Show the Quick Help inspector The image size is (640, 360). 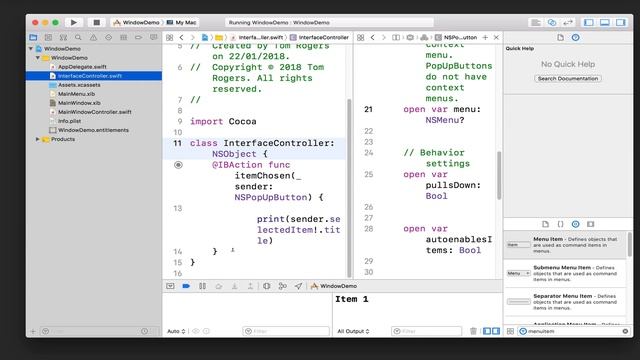click(576, 38)
